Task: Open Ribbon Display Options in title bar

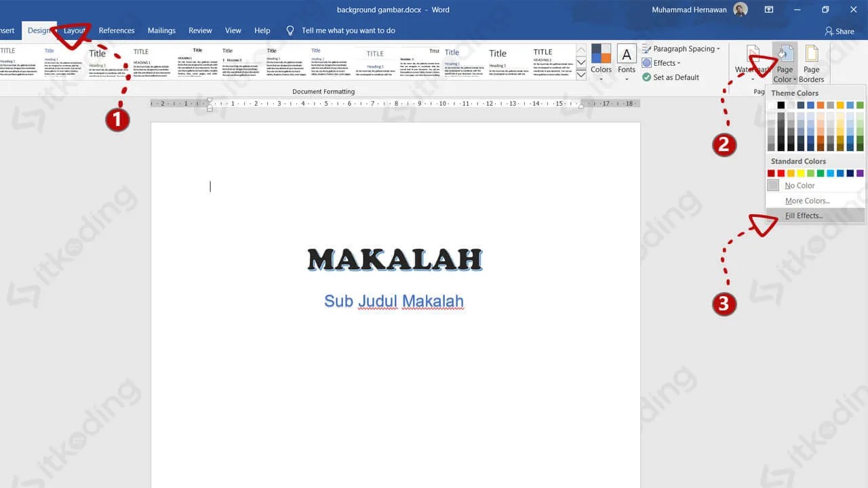Action: point(769,9)
